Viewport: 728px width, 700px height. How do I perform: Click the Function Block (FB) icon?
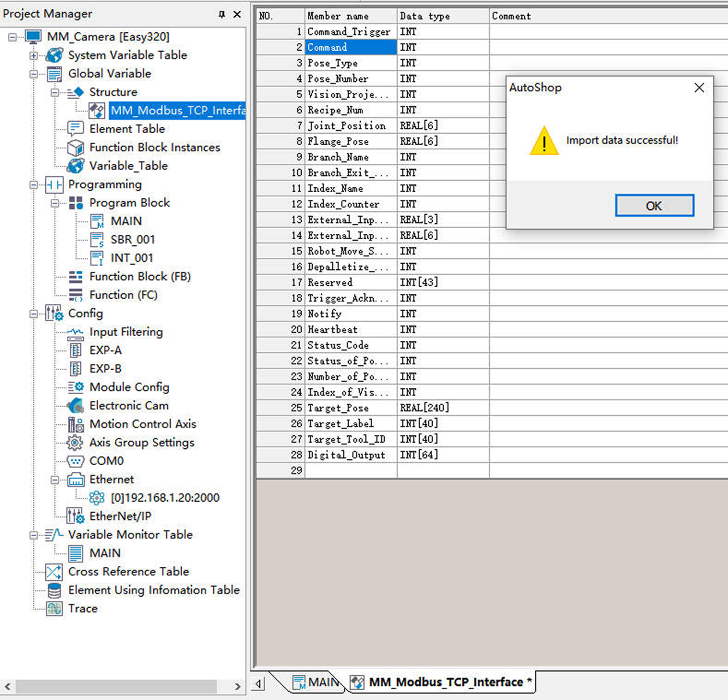point(76,277)
